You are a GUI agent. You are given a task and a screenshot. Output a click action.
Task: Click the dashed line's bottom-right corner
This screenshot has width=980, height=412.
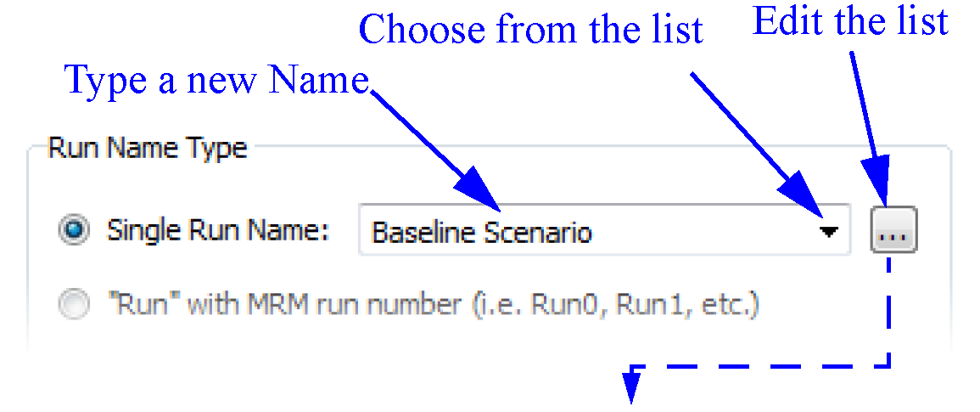(890, 366)
